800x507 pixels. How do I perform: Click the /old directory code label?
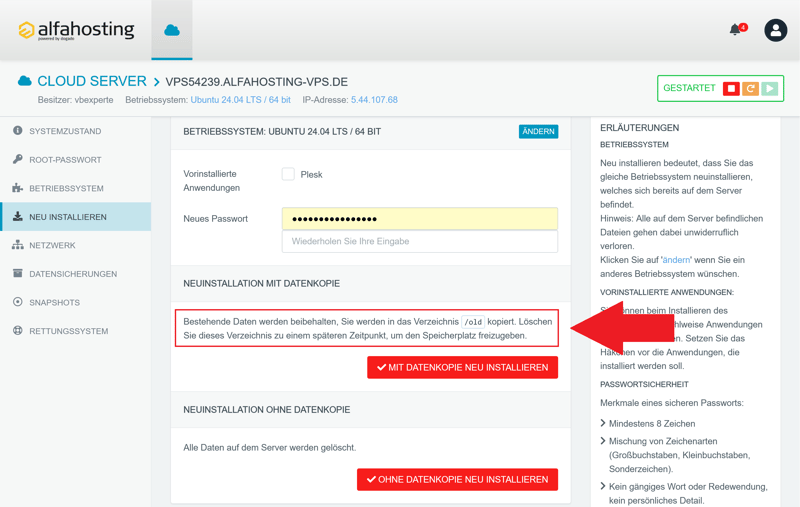[473, 322]
